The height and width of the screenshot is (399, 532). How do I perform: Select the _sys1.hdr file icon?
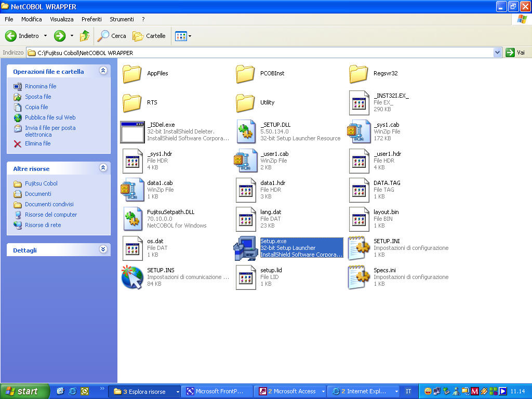coord(132,161)
